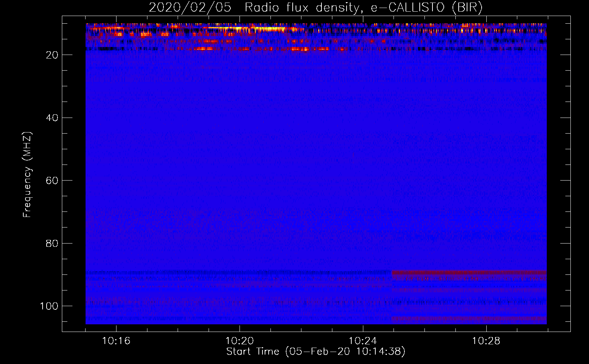The image size is (589, 364).
Task: Click the plot title '2020/02/05 Radio flux density, e-CALLISTO (BIR)'
Action: click(316, 8)
